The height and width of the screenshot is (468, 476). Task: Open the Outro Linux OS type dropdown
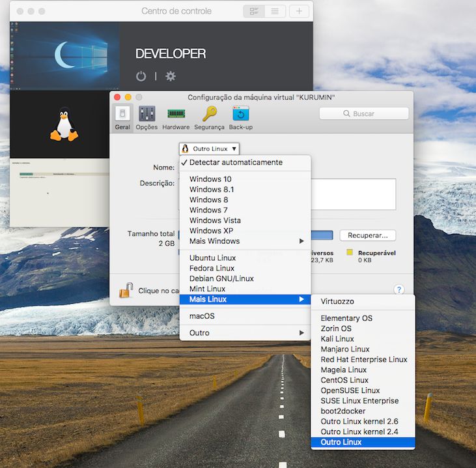click(x=209, y=149)
